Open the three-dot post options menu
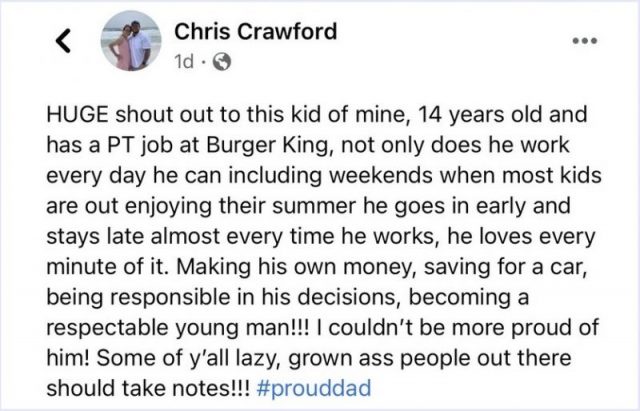The width and height of the screenshot is (640, 411). pos(585,40)
